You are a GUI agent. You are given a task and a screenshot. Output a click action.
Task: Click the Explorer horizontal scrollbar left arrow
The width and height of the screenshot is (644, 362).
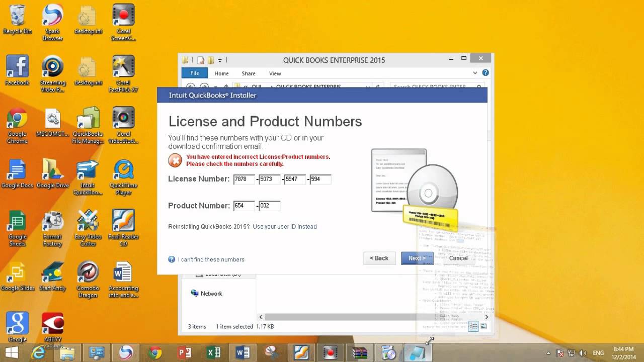click(261, 317)
